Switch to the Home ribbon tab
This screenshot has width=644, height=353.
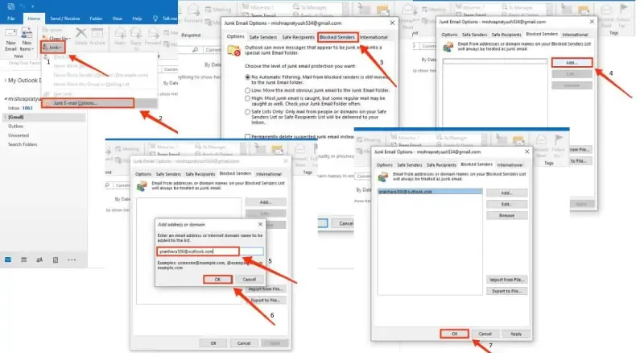(x=34, y=19)
